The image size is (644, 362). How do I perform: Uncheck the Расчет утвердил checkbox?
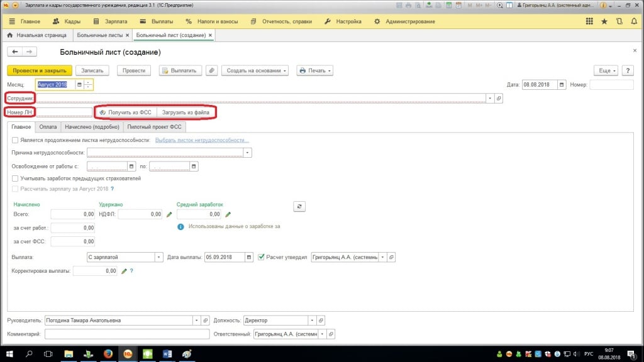262,256
